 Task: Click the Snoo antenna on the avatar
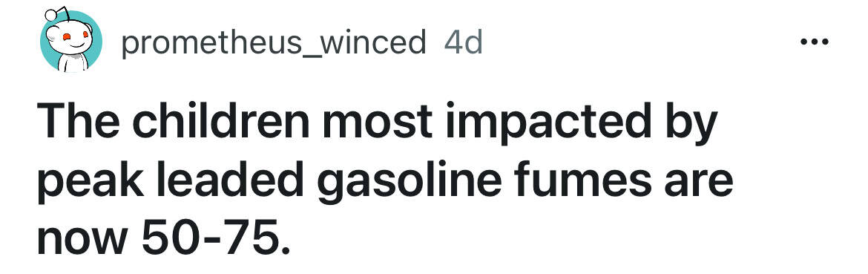pyautogui.click(x=57, y=14)
